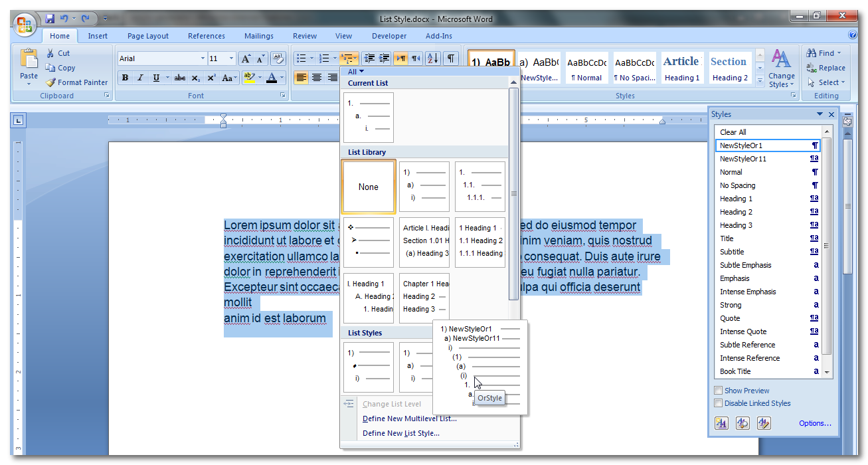868x465 pixels.
Task: Expand the font size dropdown
Action: pyautogui.click(x=231, y=58)
